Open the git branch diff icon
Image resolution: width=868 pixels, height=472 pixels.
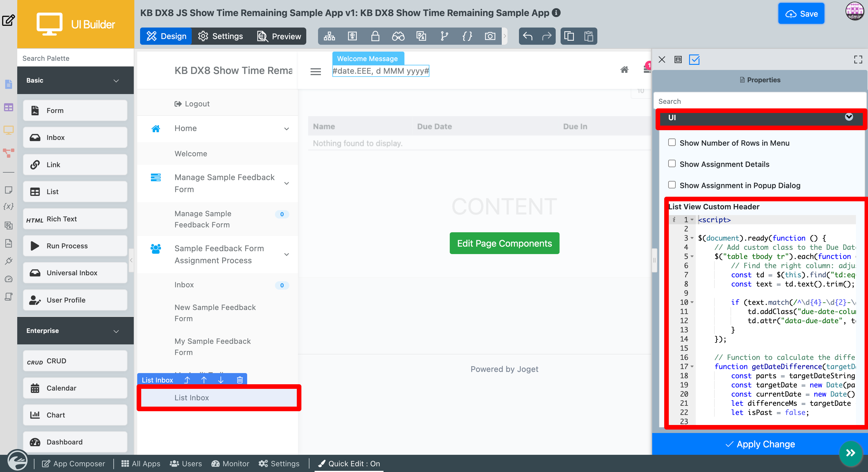click(444, 36)
